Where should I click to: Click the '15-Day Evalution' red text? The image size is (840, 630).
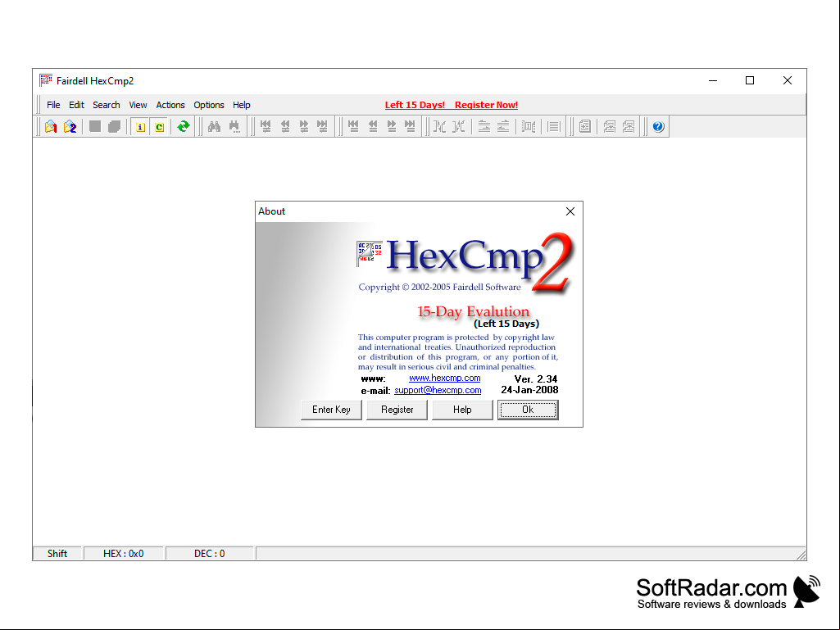pos(473,311)
